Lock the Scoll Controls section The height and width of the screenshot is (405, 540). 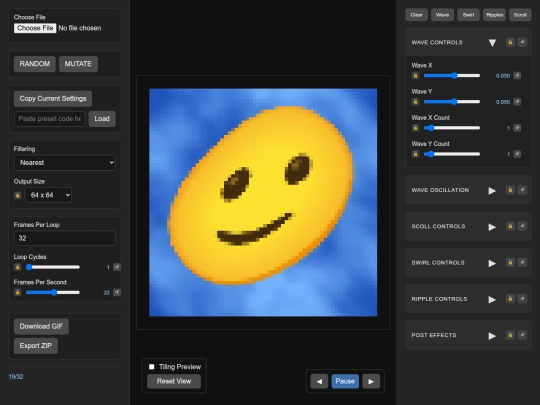(510, 226)
